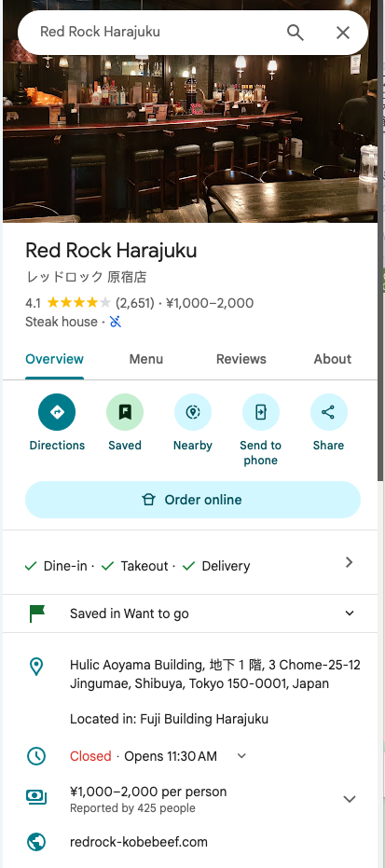Screen dimensions: 385x868
Task: Click the globe website icon
Action: pyautogui.click(x=36, y=842)
